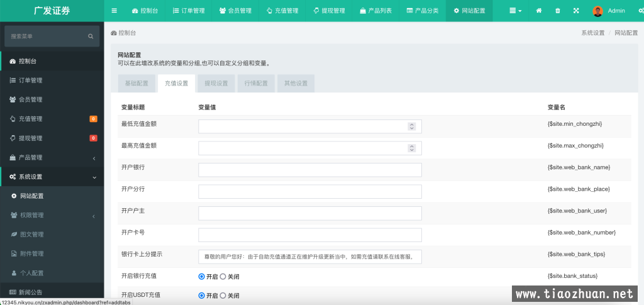Image resolution: width=644 pixels, height=305 pixels.
Task: Switch to 产品分类 top nav tab
Action: pyautogui.click(x=422, y=11)
